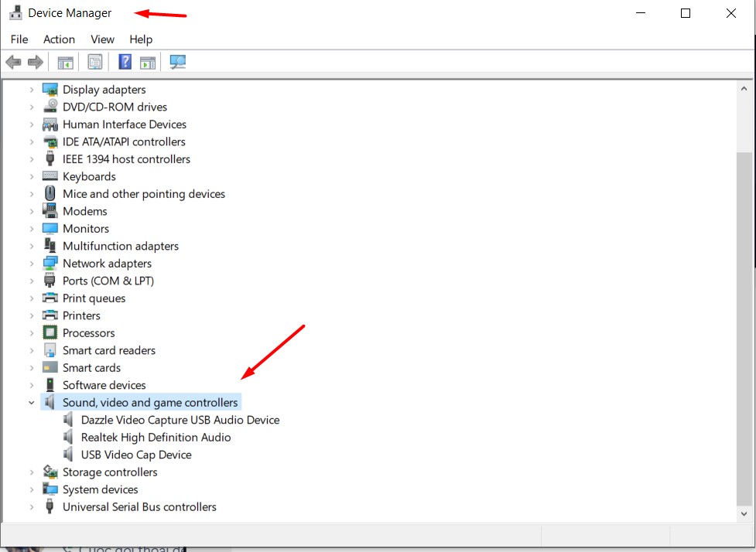Screen dimensions: 756x552
Task: Click the Software devices icon
Action: [50, 385]
